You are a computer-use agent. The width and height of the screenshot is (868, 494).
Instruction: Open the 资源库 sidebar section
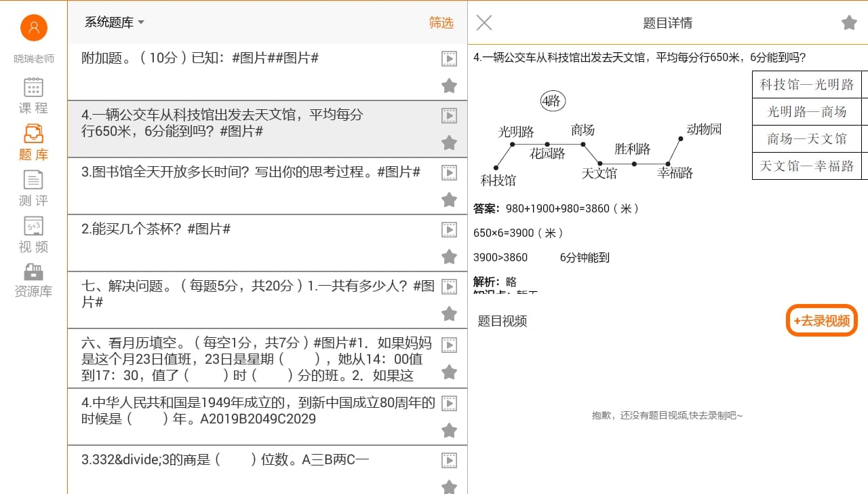click(33, 280)
